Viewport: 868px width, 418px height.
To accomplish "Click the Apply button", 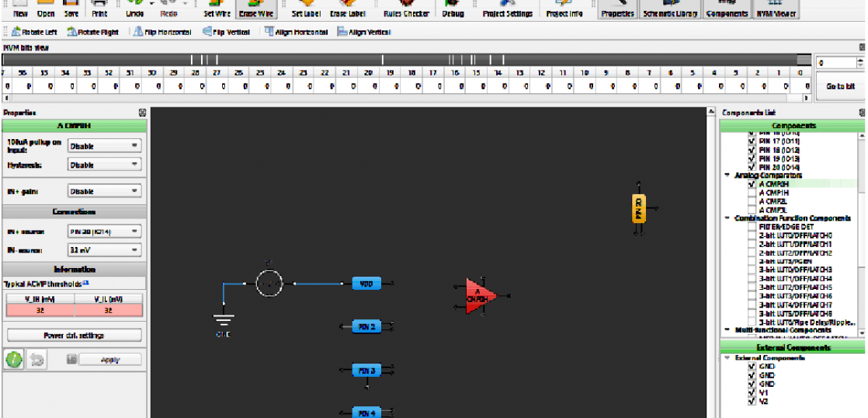I will point(110,360).
